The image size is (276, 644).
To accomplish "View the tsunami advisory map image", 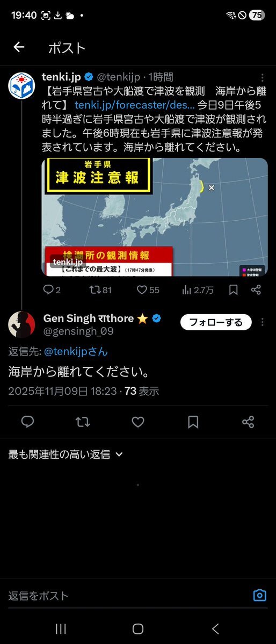I will click(x=155, y=217).
